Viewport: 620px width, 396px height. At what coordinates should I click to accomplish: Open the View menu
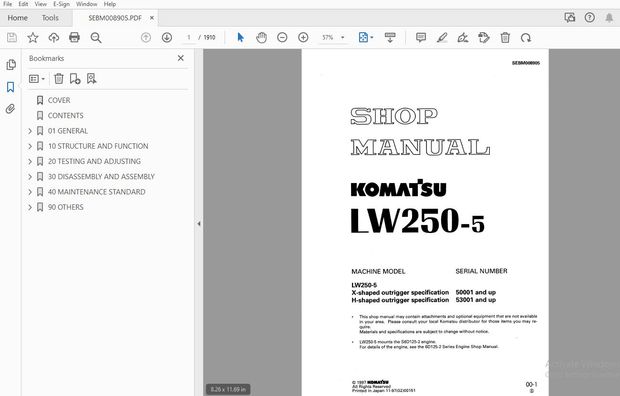click(x=41, y=4)
